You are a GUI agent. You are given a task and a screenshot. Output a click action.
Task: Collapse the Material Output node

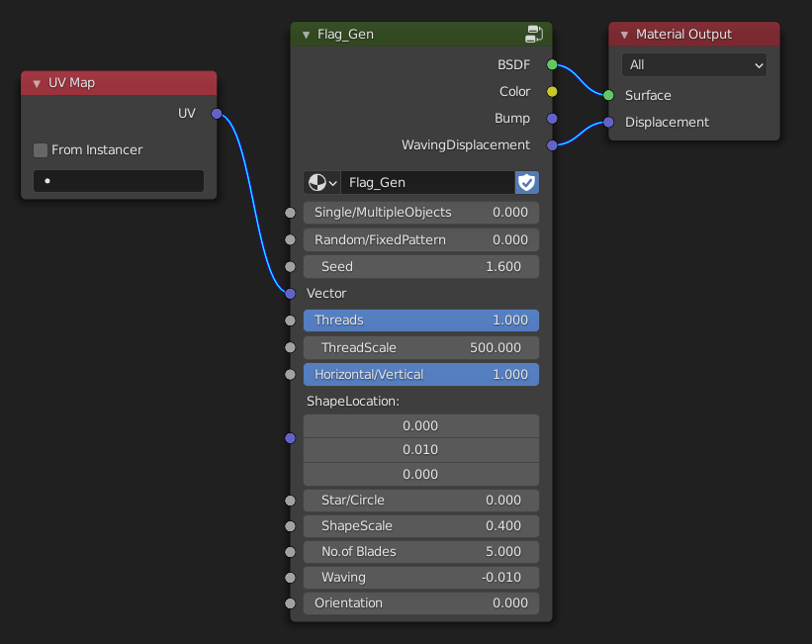[624, 35]
